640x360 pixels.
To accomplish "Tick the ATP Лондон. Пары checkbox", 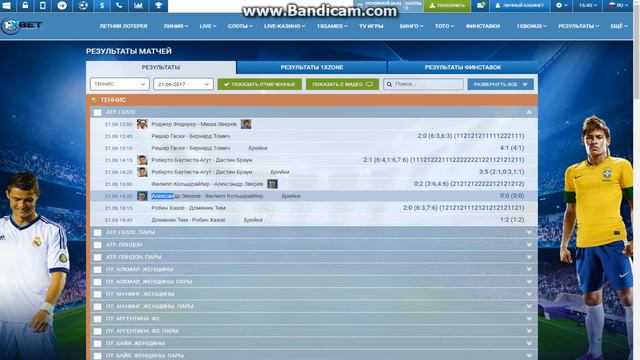I will (97, 257).
